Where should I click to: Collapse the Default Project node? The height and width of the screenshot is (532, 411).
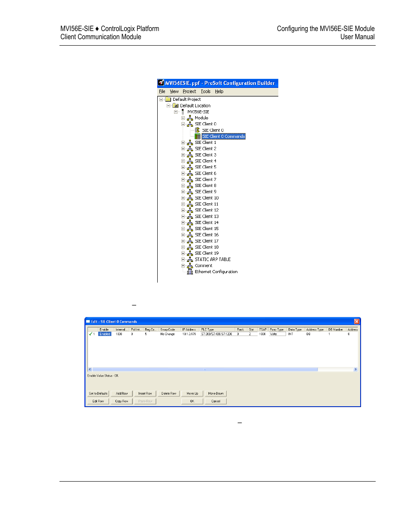coord(161,100)
